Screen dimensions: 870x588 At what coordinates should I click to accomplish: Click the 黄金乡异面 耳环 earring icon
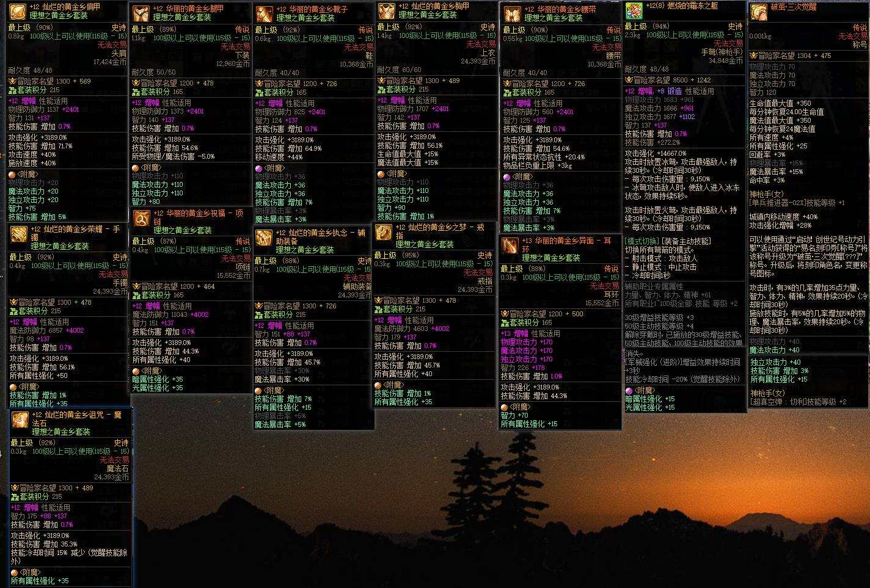(x=510, y=245)
